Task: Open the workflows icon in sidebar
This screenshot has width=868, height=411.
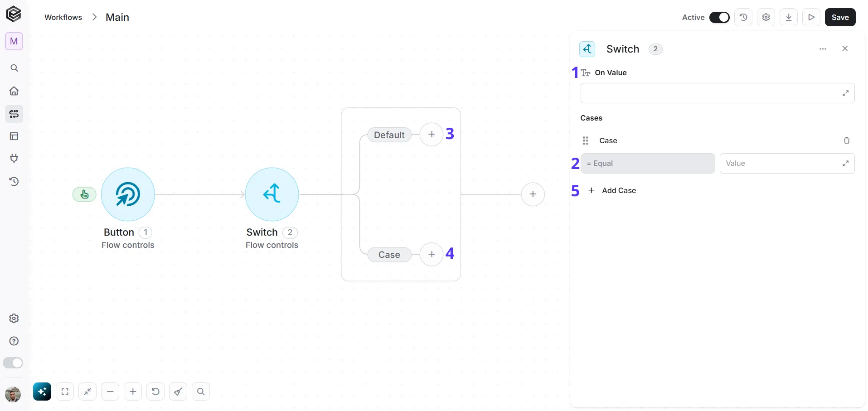Action: pyautogui.click(x=14, y=113)
